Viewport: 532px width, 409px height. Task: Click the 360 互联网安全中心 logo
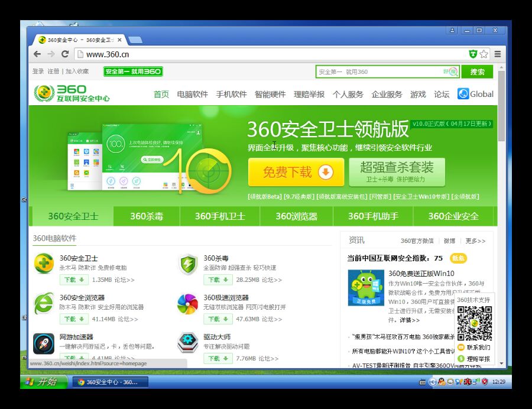[72, 93]
